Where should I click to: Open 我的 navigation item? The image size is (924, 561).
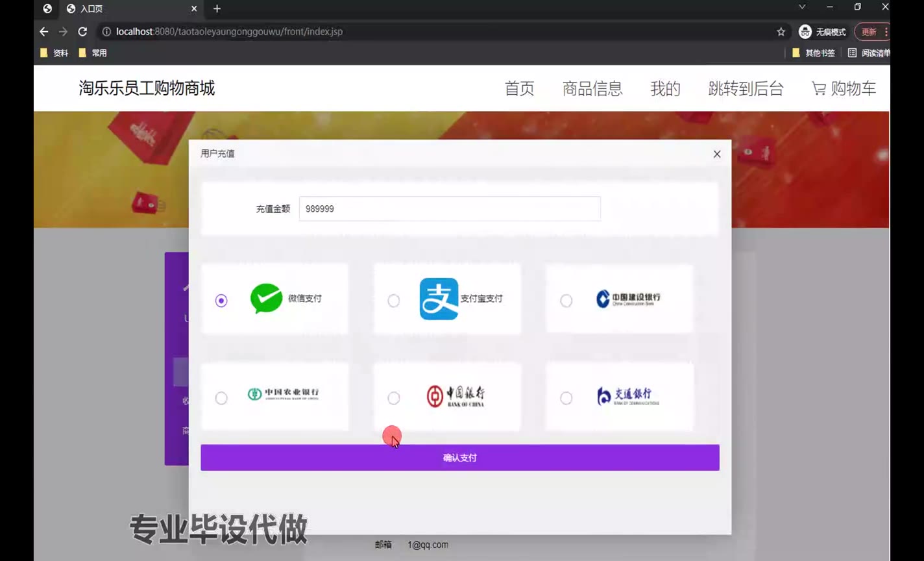pyautogui.click(x=666, y=89)
